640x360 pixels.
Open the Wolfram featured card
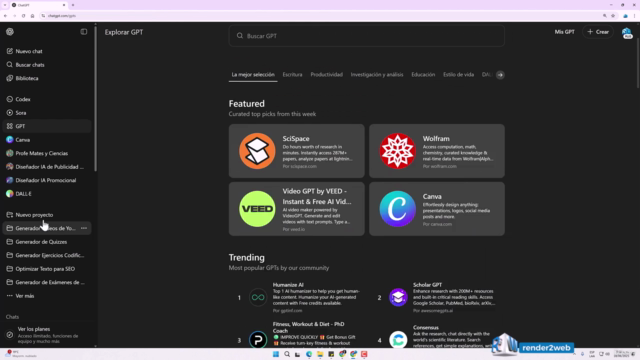click(x=437, y=151)
